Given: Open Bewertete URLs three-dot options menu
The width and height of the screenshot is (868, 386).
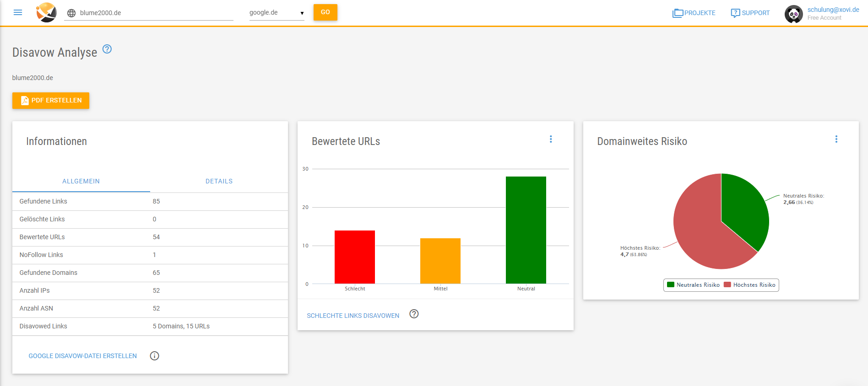Looking at the screenshot, I should coord(551,139).
